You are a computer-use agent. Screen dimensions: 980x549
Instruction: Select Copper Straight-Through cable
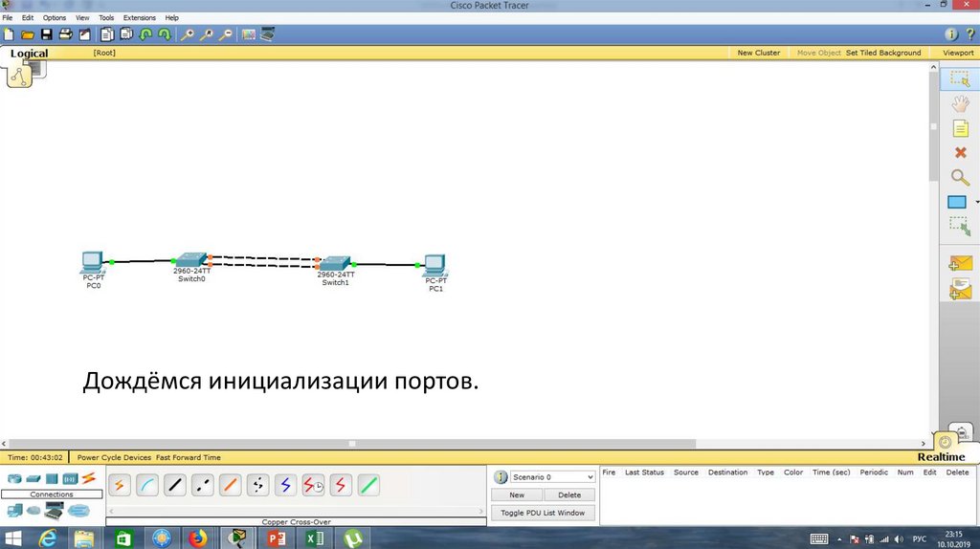click(x=175, y=485)
